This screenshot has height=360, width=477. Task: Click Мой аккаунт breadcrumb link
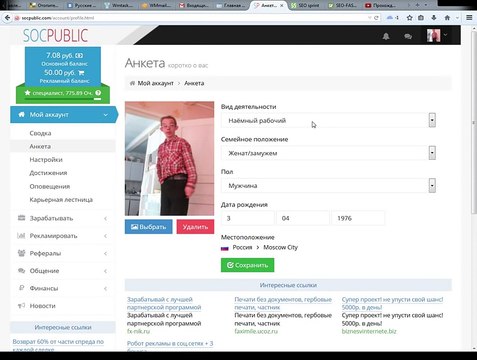[x=156, y=83]
